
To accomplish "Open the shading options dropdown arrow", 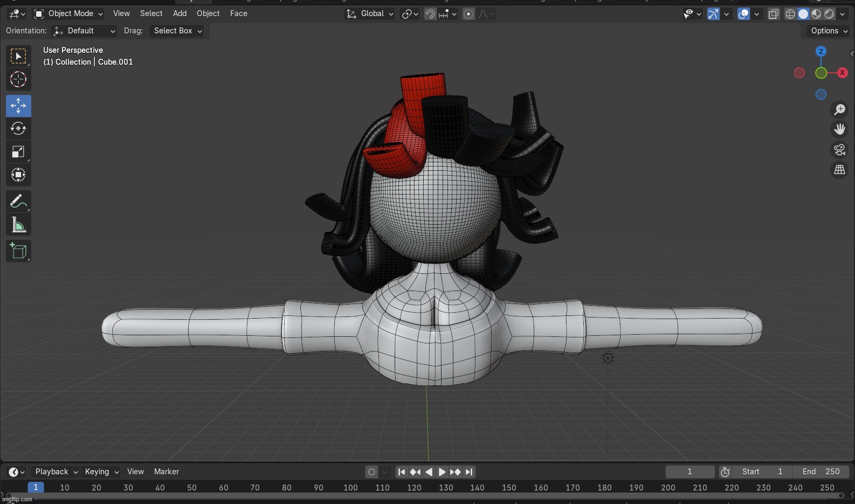I will (842, 13).
